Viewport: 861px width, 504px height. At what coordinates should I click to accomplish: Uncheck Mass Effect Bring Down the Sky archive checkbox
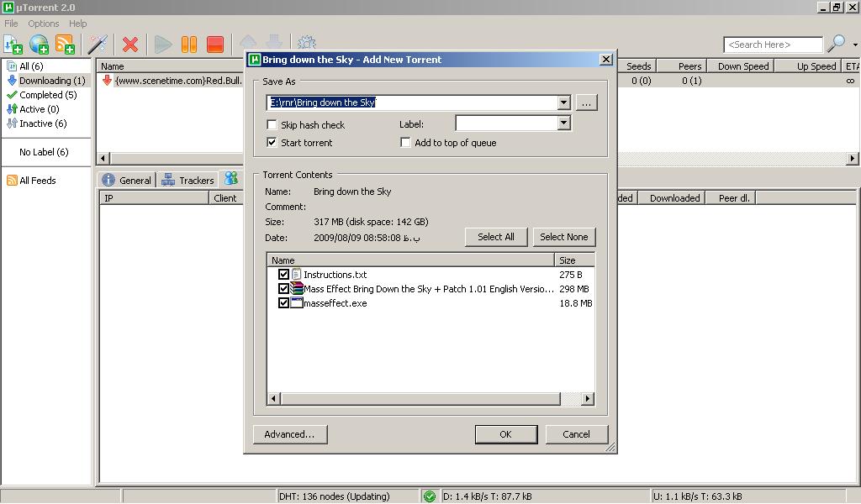(283, 288)
